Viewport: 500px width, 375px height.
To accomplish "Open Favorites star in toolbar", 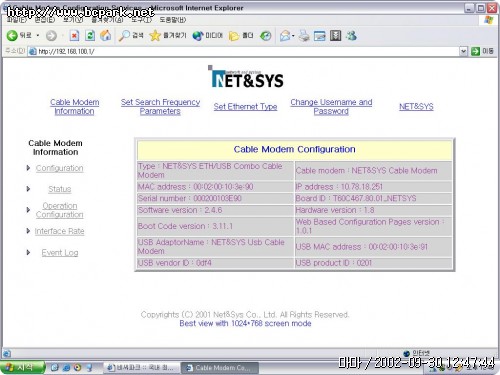I will [168, 35].
